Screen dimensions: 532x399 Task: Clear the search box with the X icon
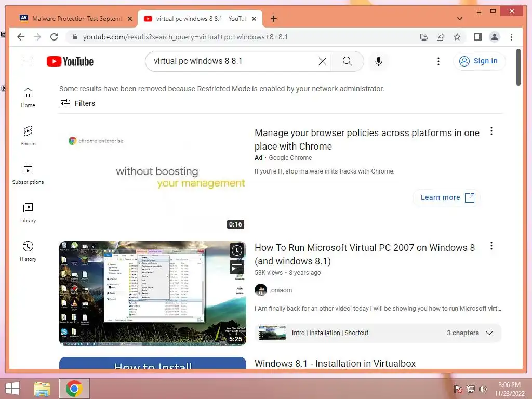coord(322,61)
